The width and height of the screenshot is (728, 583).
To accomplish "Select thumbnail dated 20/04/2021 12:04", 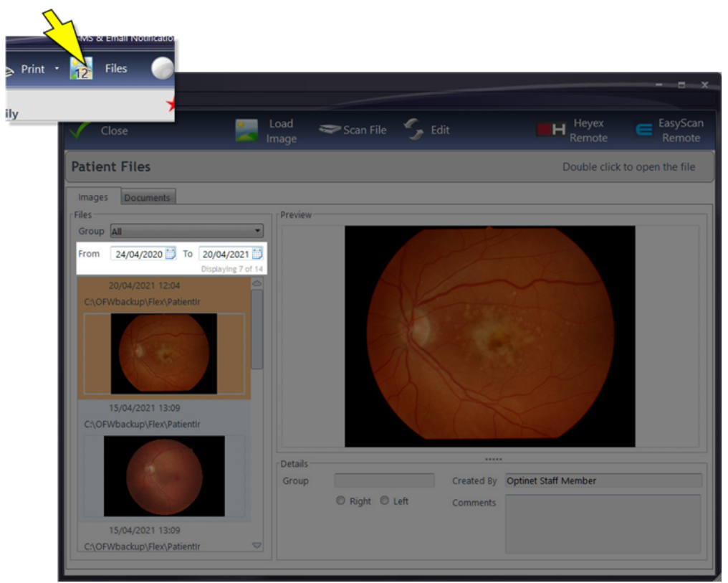I will (x=164, y=354).
